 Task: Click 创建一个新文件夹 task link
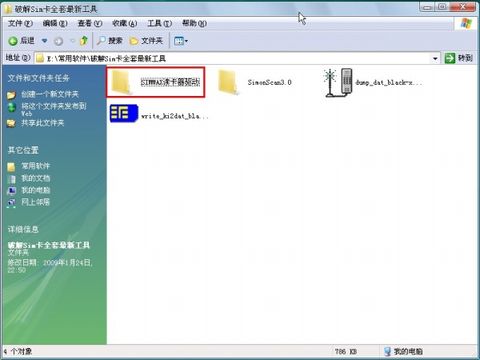[x=50, y=94]
